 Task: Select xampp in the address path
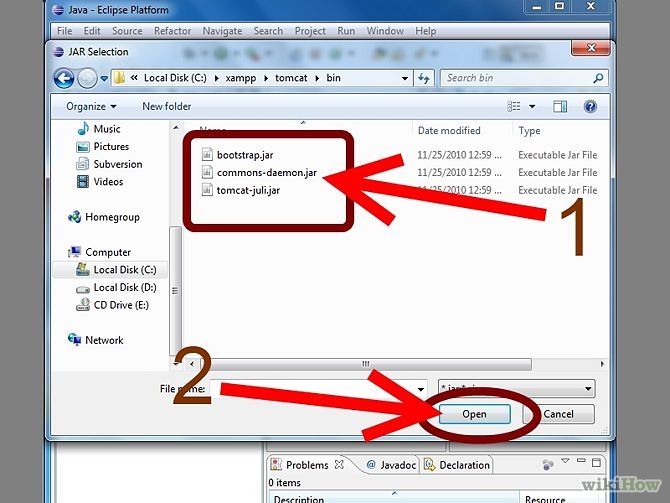[x=241, y=78]
